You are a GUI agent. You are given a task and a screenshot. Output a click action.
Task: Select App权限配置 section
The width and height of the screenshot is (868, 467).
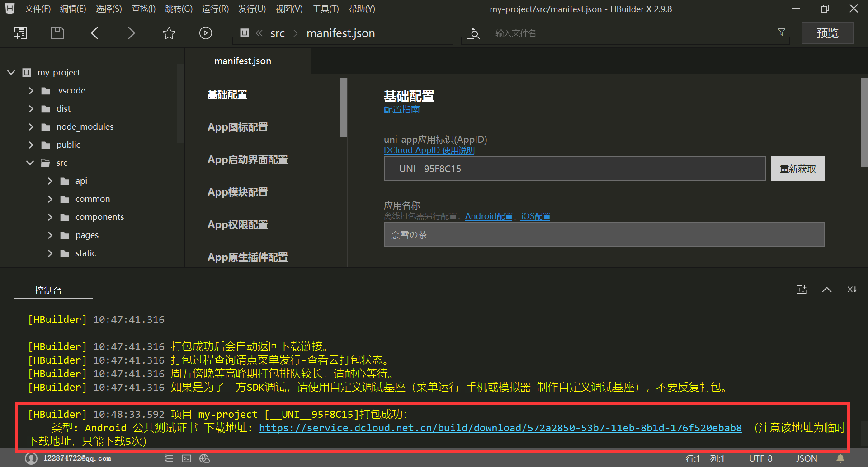(238, 224)
